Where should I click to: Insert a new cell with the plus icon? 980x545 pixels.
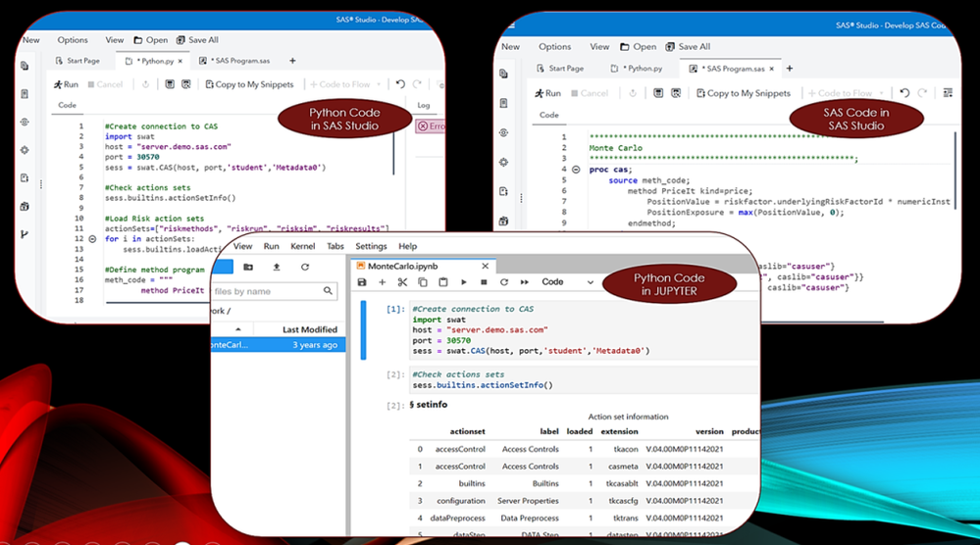click(382, 282)
